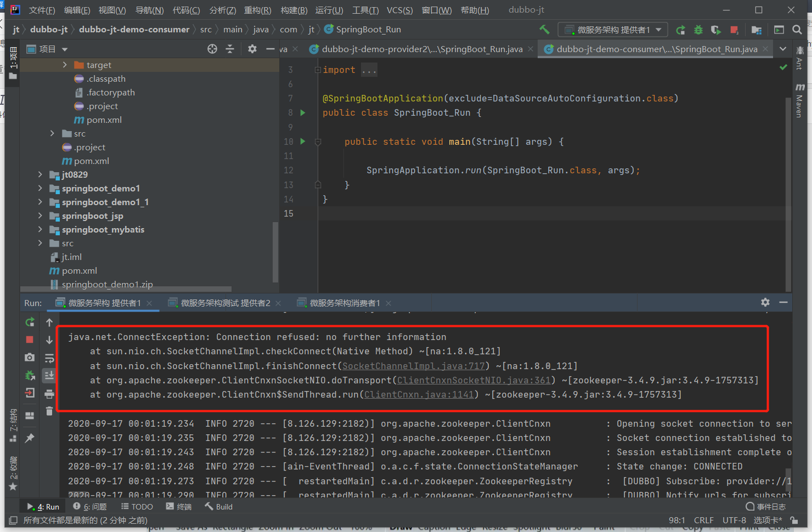Open the Build tool window button
Viewport: 812px width, 532px height.
218,507
